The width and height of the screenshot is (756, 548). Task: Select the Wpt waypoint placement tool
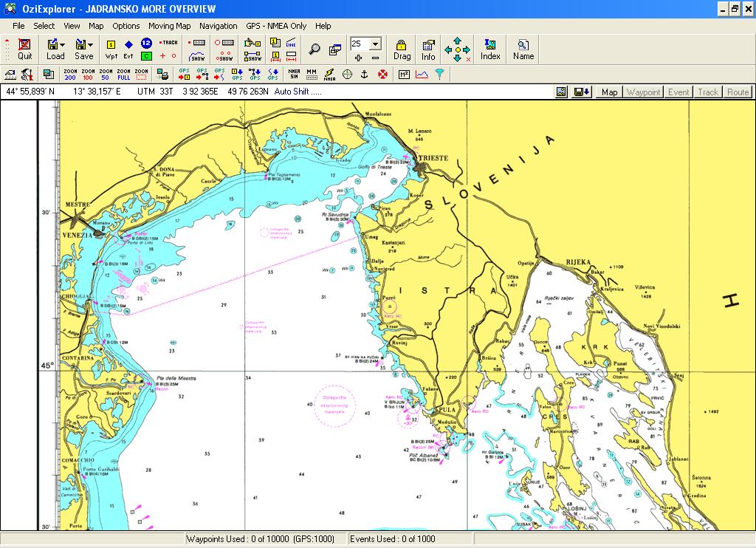point(111,49)
